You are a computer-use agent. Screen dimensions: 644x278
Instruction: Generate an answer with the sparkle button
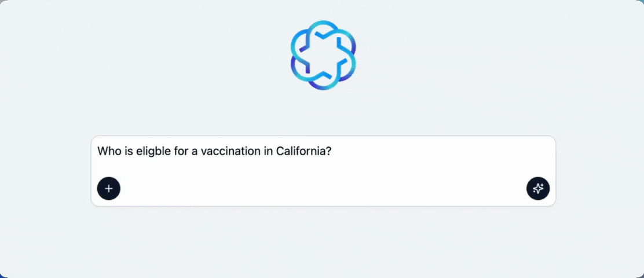click(x=538, y=188)
